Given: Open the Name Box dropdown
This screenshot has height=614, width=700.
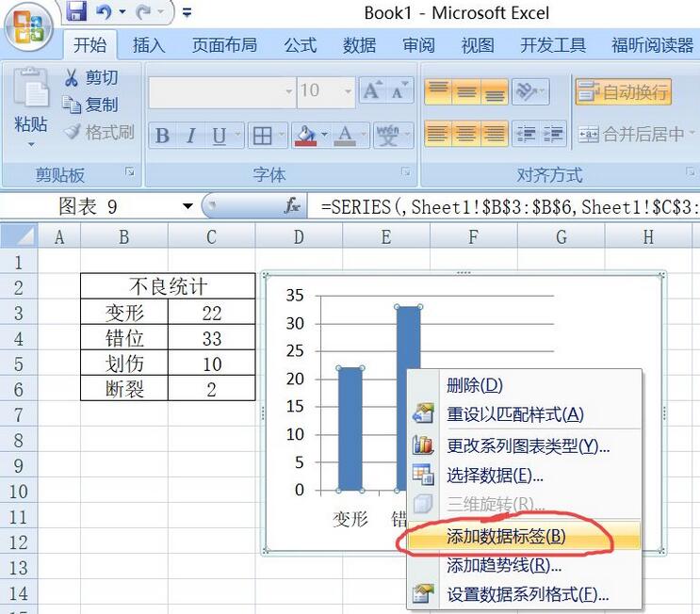Looking at the screenshot, I should (x=187, y=206).
